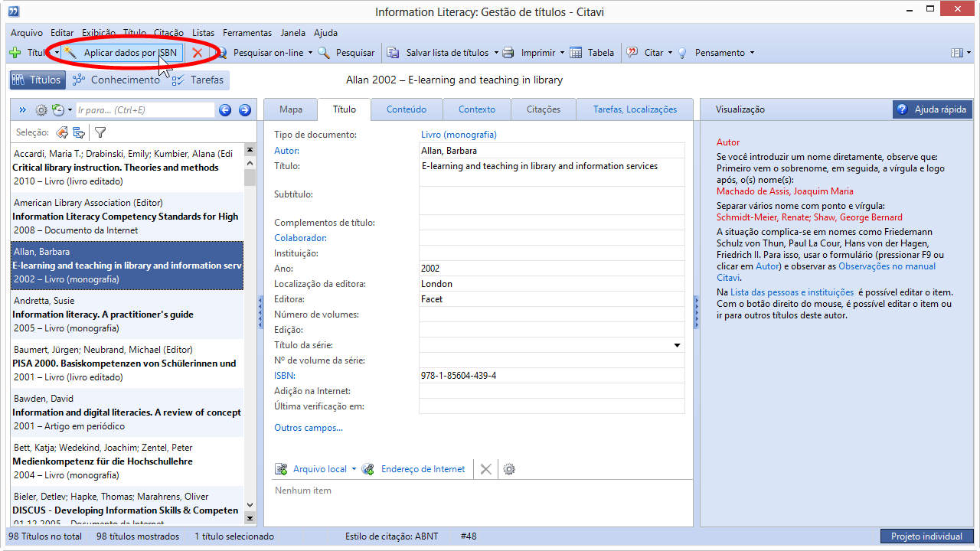Click the Outros campos... link
980x551 pixels.
(309, 428)
